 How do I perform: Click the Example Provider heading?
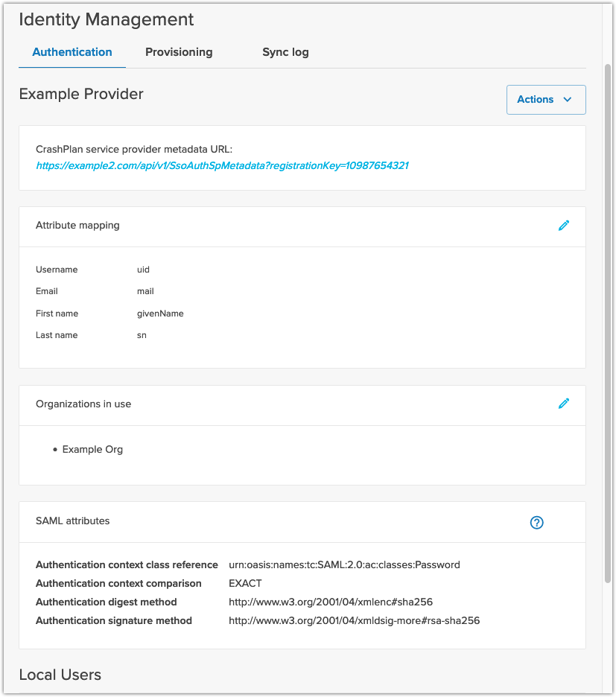[x=81, y=95]
